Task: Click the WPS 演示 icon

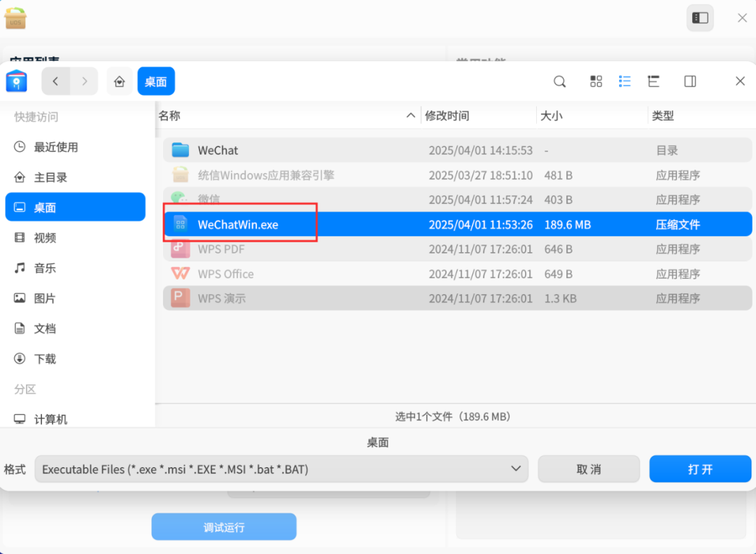Action: click(181, 298)
